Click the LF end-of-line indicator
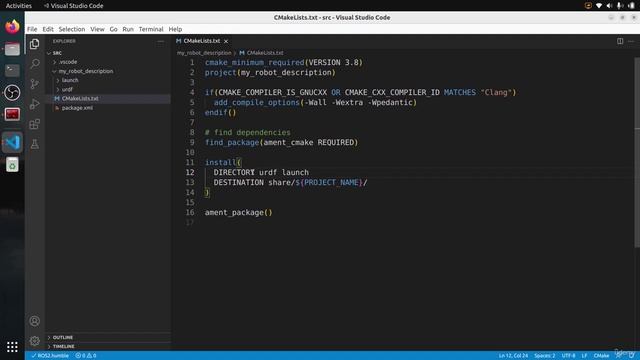This screenshot has height=360, width=640. point(584,356)
